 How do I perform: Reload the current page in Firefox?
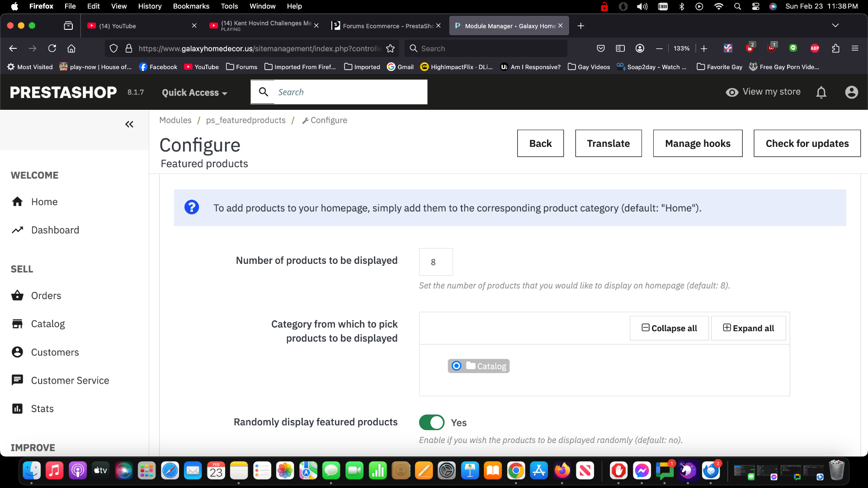tap(52, 48)
